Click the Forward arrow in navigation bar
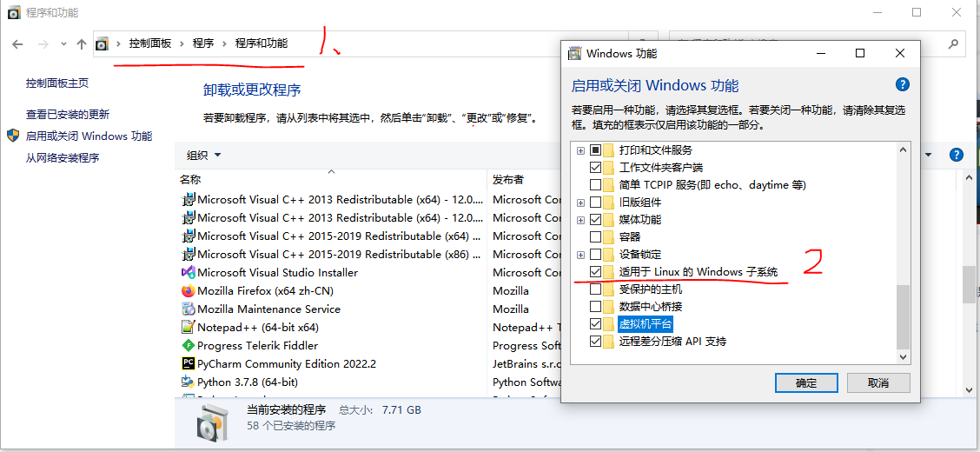Screen dimensions: 980x452 click(x=43, y=44)
